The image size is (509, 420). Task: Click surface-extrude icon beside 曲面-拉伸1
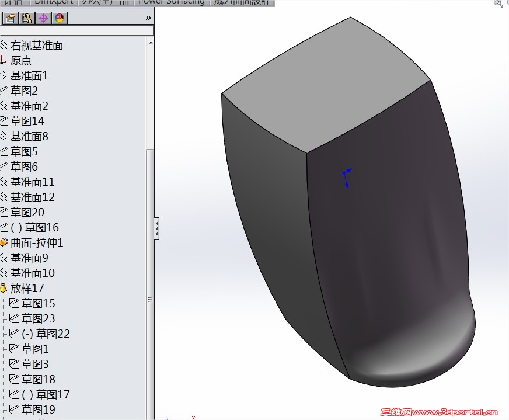[4, 242]
